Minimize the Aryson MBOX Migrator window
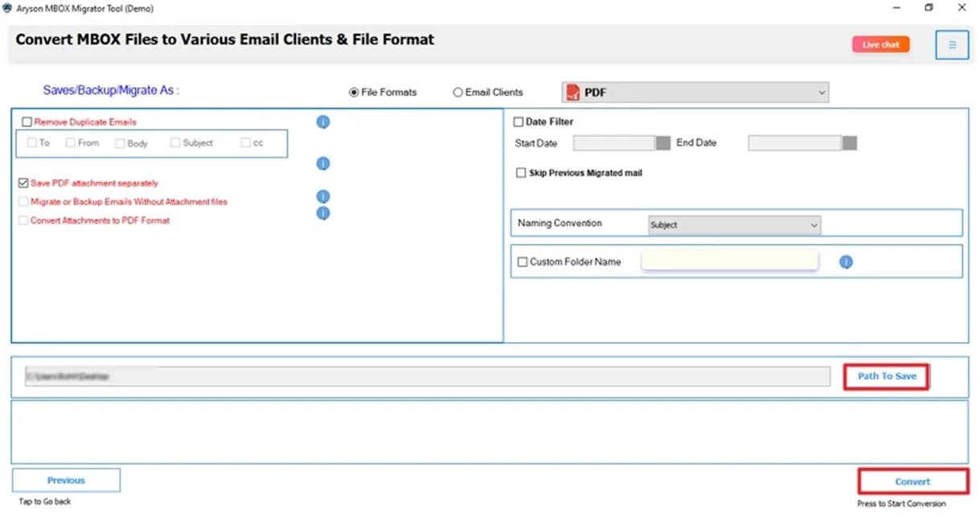This screenshot has height=523, width=980. (896, 8)
